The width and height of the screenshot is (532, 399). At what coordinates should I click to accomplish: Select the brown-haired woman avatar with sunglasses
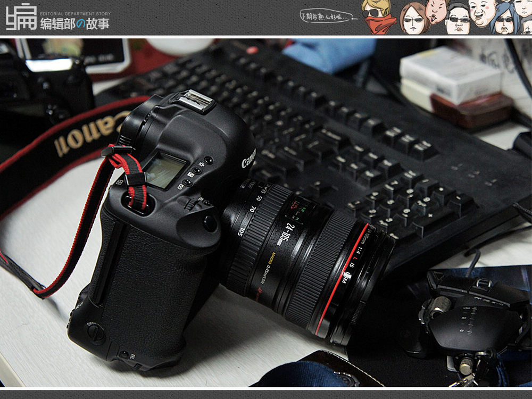point(414,18)
